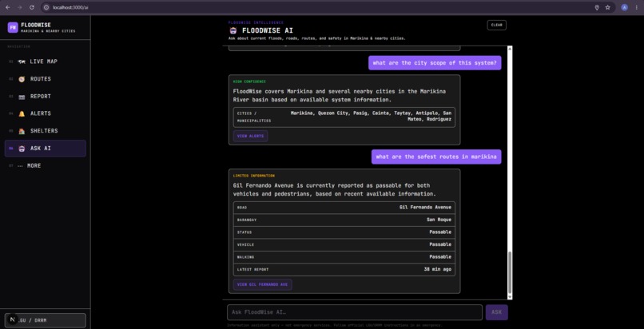Click the Live Map map icon
644x329 pixels.
point(22,61)
